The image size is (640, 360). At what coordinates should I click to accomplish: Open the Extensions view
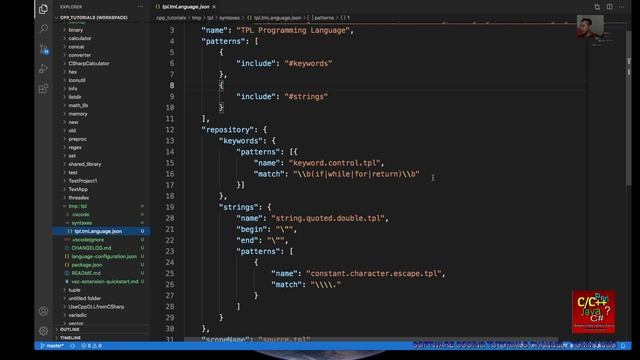tap(43, 89)
